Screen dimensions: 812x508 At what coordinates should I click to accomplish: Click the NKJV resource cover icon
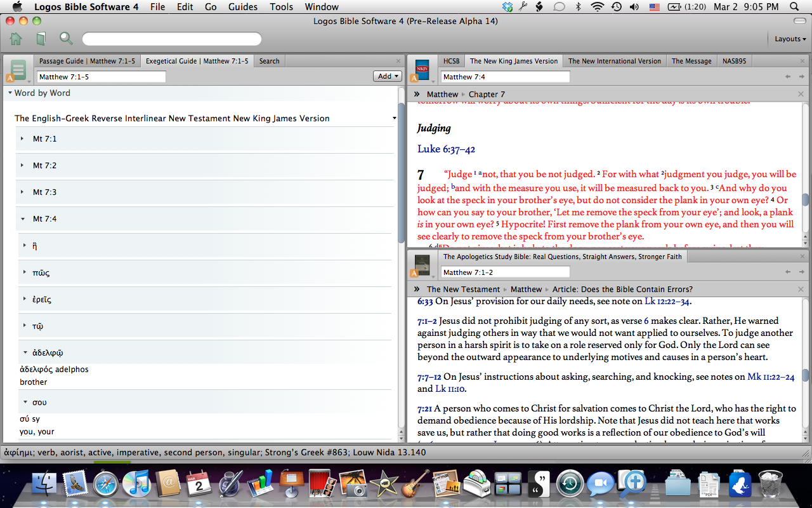click(x=421, y=70)
